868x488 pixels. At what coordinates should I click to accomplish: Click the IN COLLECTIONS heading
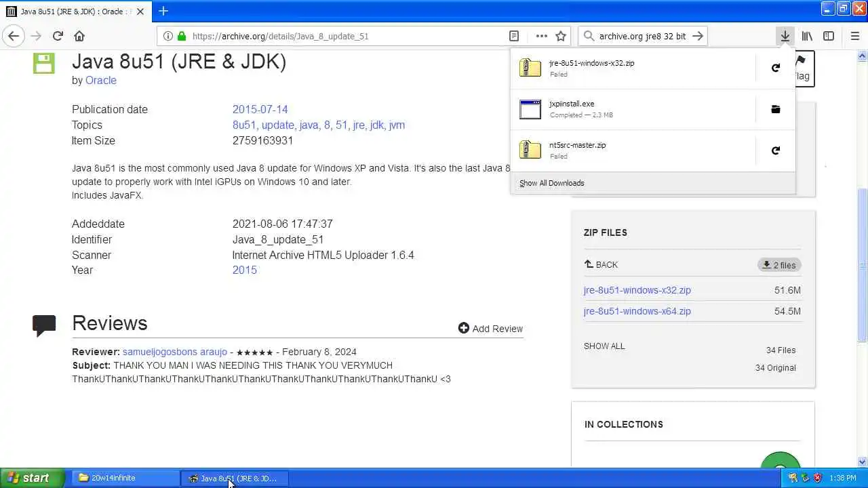624,424
